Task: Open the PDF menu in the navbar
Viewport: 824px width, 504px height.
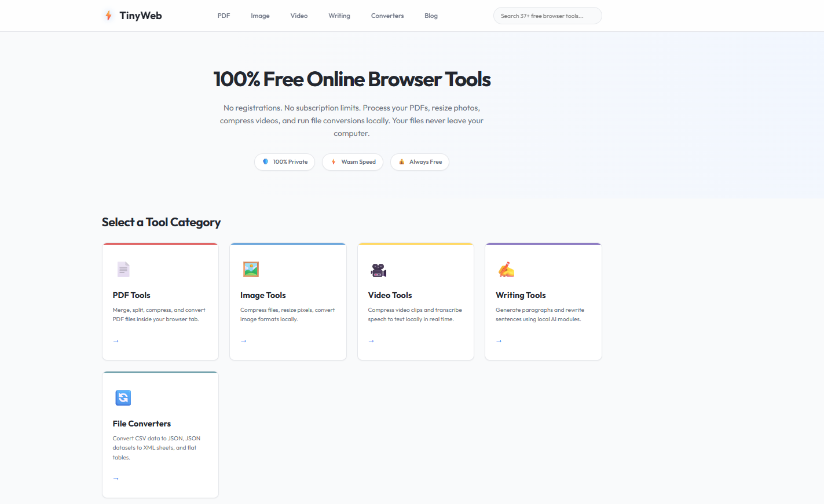Action: (x=224, y=16)
